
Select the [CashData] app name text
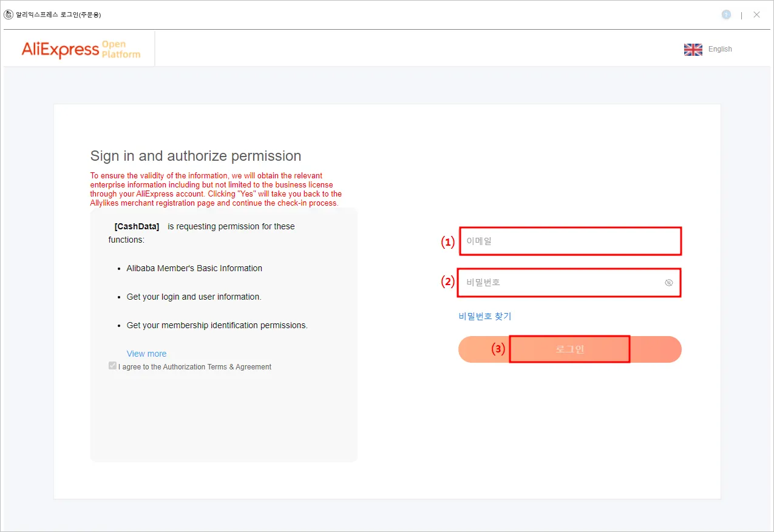137,226
